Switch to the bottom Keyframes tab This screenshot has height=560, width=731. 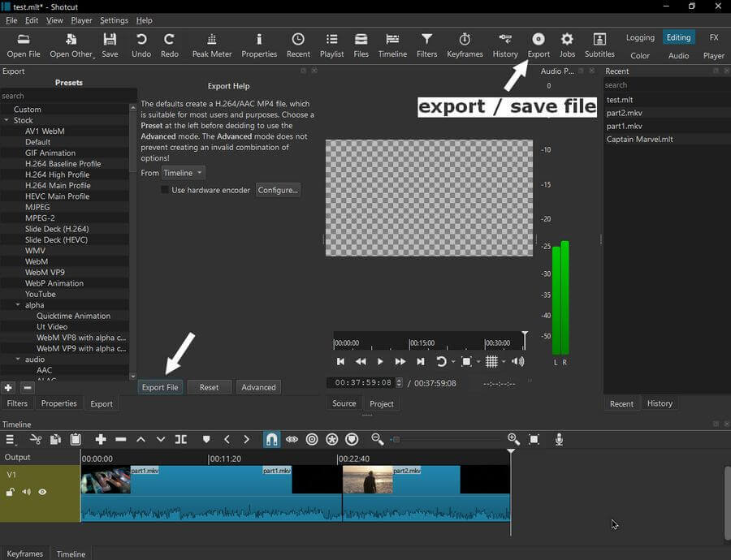(x=24, y=554)
